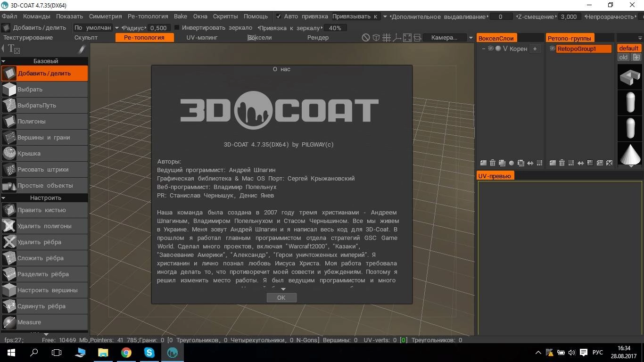
Task: Collapse the Настроить tool section
Action: (x=4, y=198)
